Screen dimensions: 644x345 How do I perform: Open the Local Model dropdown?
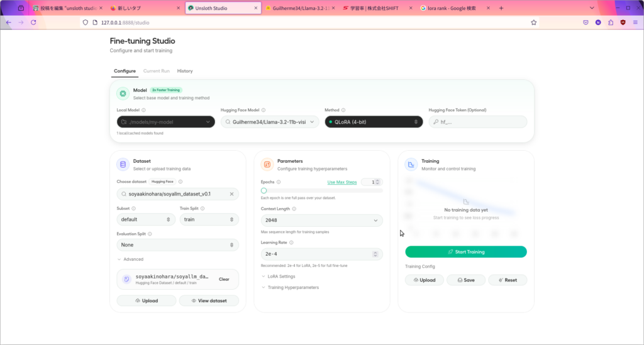(166, 122)
